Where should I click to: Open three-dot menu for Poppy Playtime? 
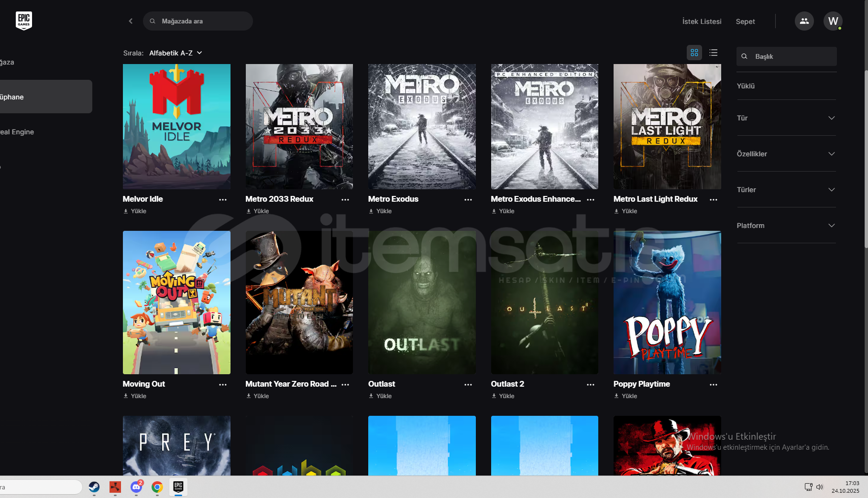[x=713, y=385]
